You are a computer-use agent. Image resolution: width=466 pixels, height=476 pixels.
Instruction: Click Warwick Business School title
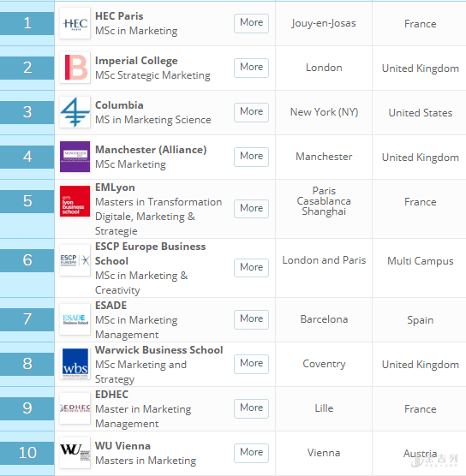coord(158,350)
